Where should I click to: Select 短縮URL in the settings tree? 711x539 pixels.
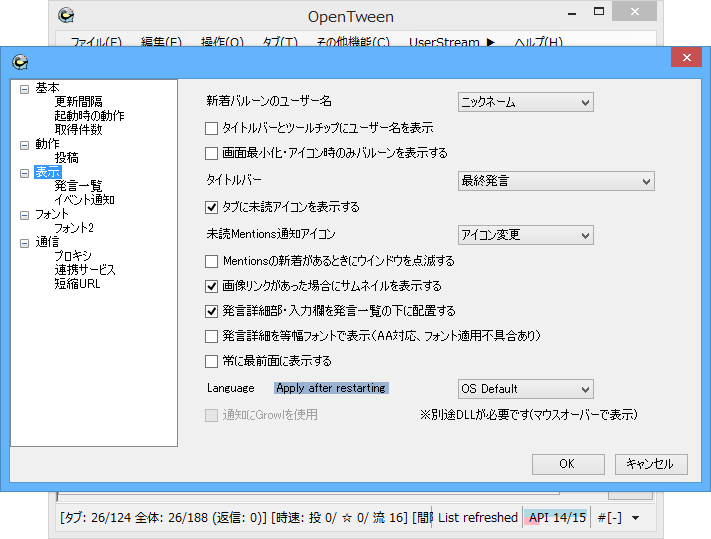tap(78, 284)
